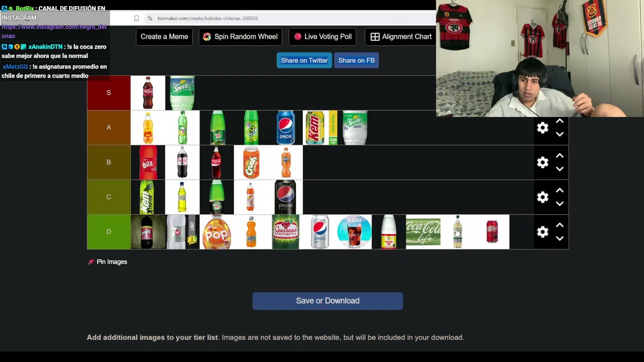Click the red Bilz bottle
This screenshot has width=644, height=362.
coord(148,162)
